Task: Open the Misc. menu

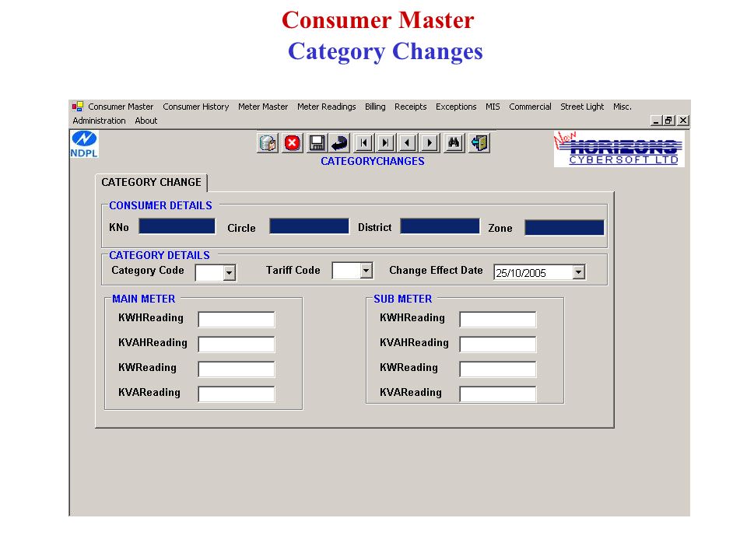Action: (622, 107)
